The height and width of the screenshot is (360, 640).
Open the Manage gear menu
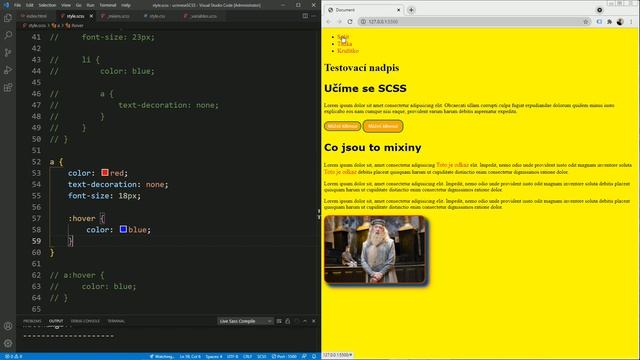8,343
